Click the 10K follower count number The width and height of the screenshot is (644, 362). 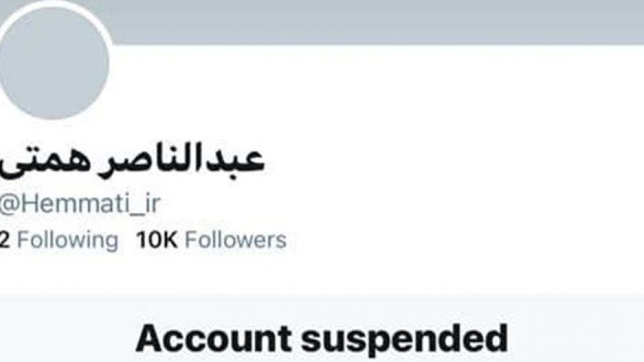[157, 240]
